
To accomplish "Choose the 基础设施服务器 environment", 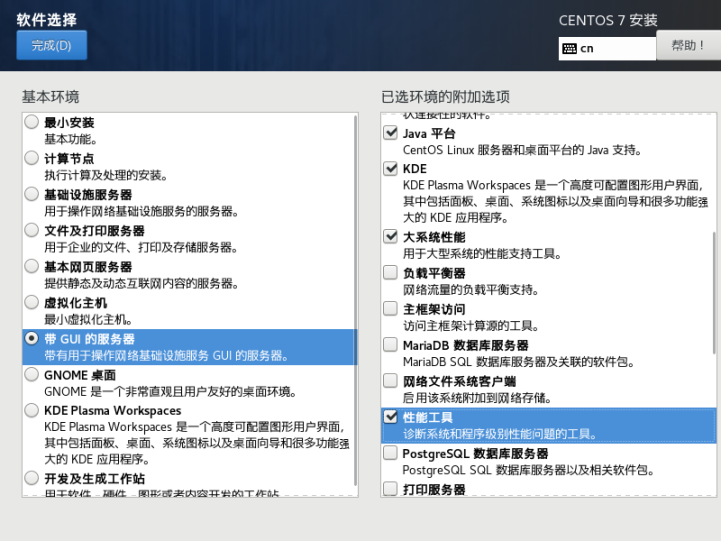I will tap(31, 194).
